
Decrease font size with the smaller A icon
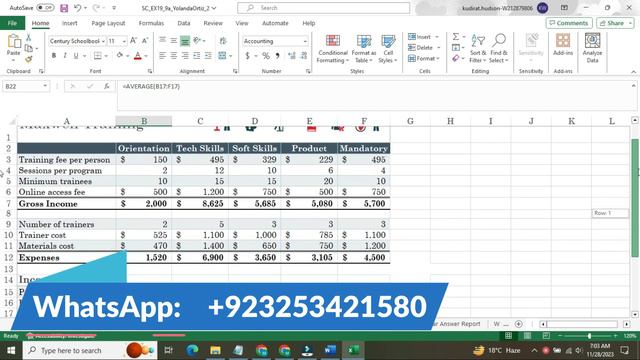(144, 41)
